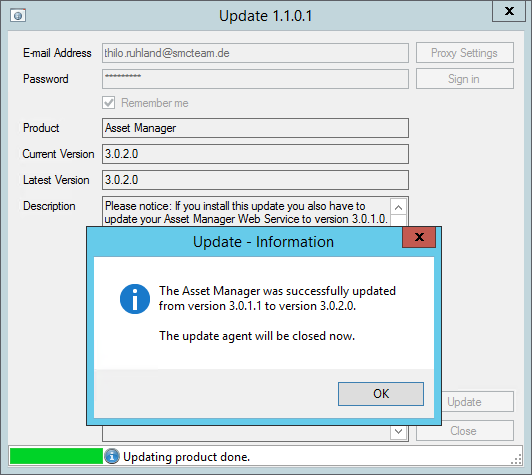The height and width of the screenshot is (475, 532).
Task: Click the resize grip in status bar
Action: click(516, 459)
